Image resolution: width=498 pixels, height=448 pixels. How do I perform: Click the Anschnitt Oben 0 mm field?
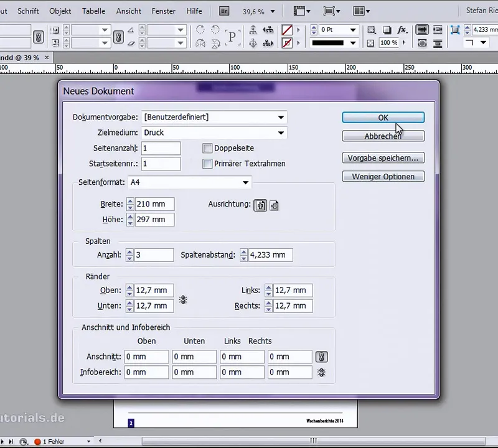click(146, 357)
